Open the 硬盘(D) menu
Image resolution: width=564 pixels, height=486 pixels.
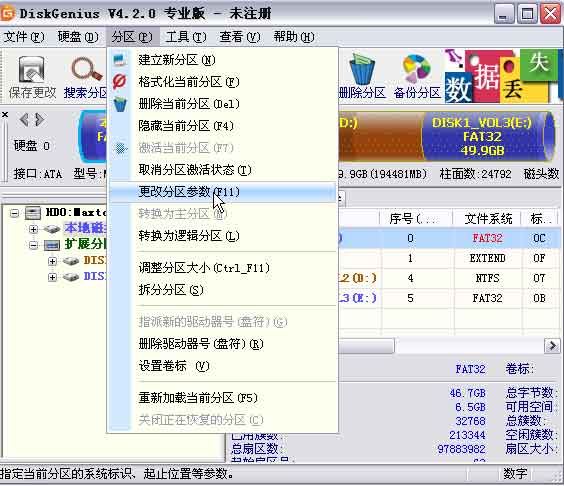tap(78, 37)
